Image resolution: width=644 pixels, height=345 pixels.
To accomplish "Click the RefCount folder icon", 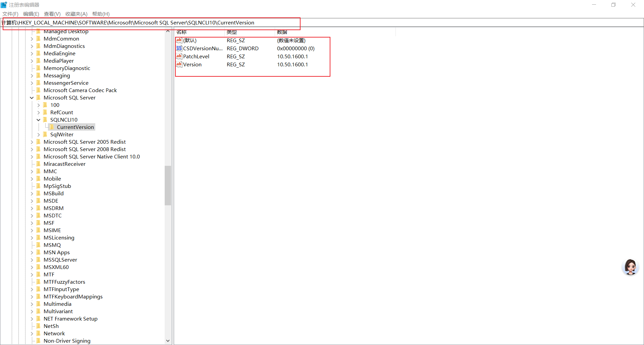I will 45,112.
